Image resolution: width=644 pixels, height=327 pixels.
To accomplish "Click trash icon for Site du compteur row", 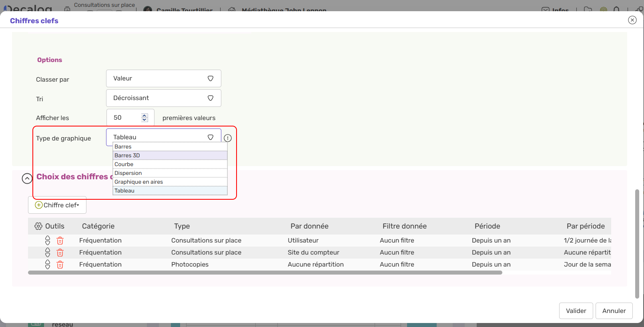I will coord(60,253).
